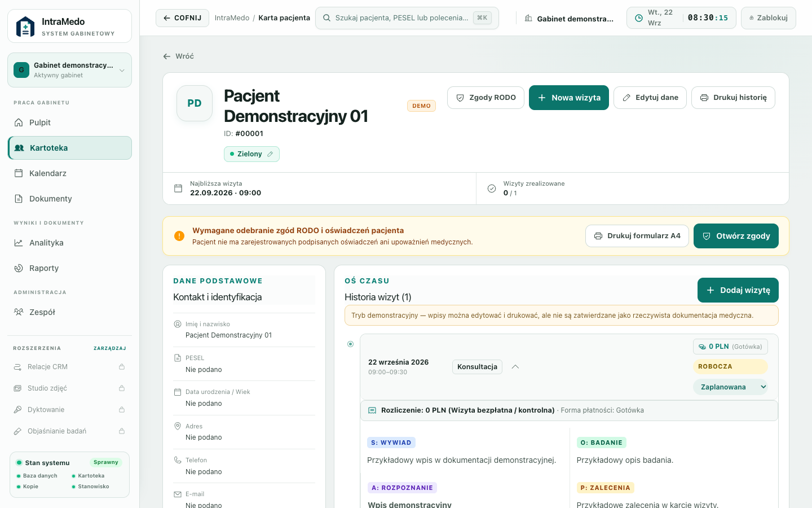The width and height of the screenshot is (812, 508).
Task: Print history with Drukuj historię
Action: tap(733, 98)
